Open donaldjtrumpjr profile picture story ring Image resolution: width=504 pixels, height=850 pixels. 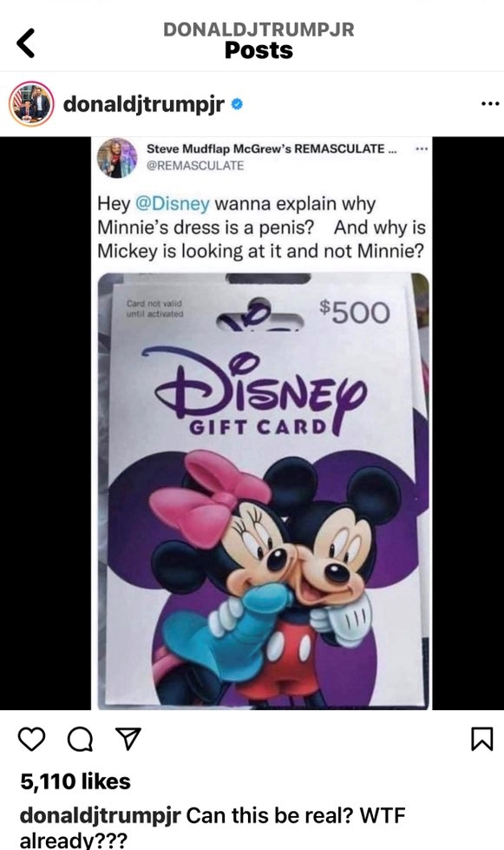[31, 103]
